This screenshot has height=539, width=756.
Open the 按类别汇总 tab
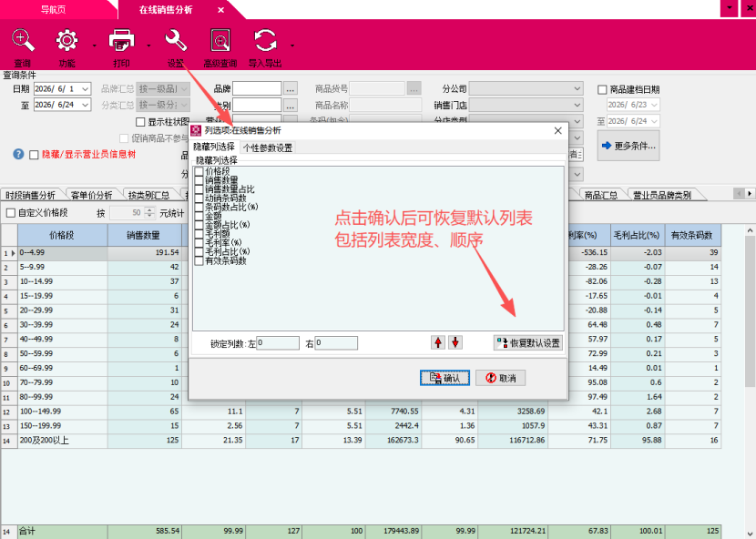pos(148,195)
